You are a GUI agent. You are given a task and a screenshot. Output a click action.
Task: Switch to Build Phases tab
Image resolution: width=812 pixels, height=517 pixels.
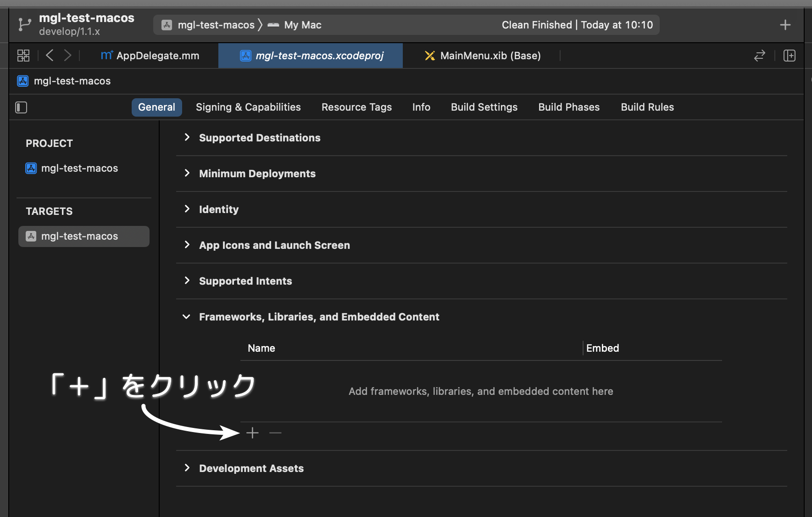point(569,107)
